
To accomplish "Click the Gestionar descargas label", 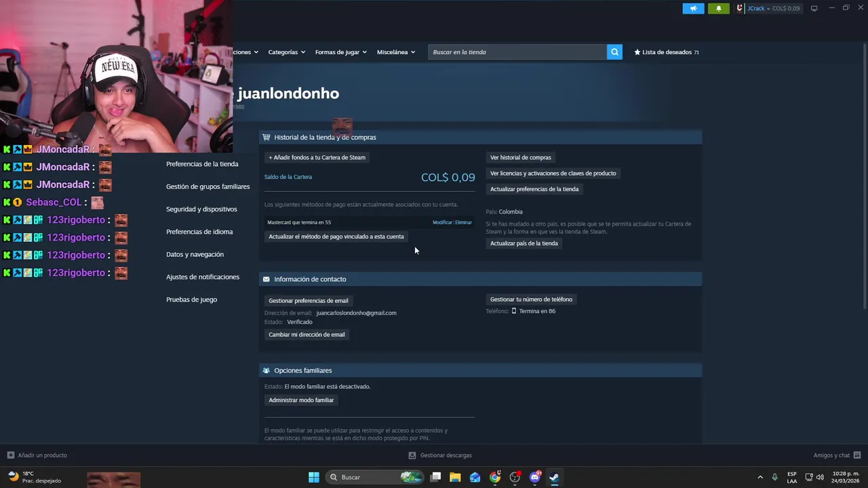I will pos(446,455).
